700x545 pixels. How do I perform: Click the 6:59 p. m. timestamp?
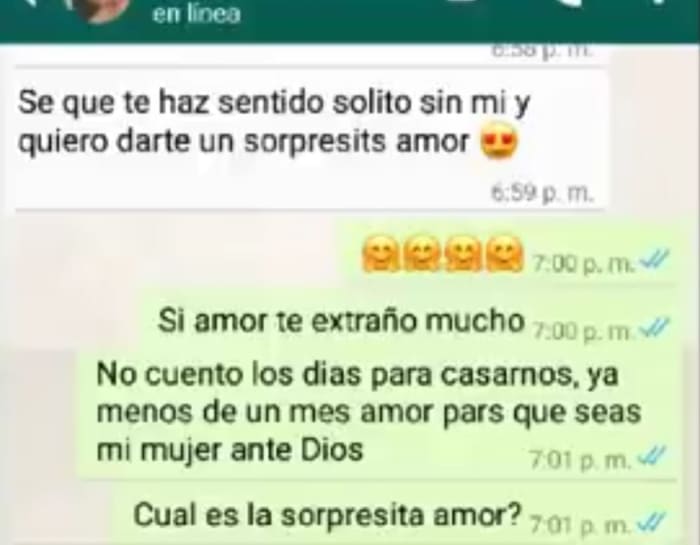coord(542,193)
